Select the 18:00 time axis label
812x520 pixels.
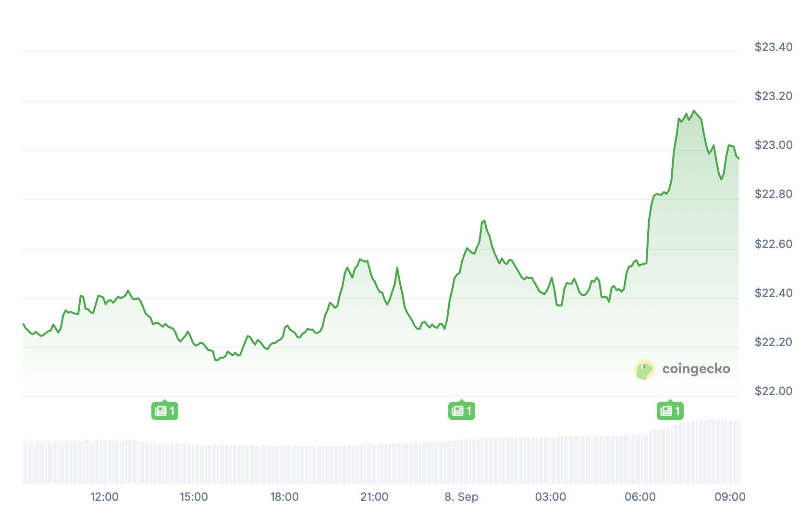pyautogui.click(x=284, y=497)
